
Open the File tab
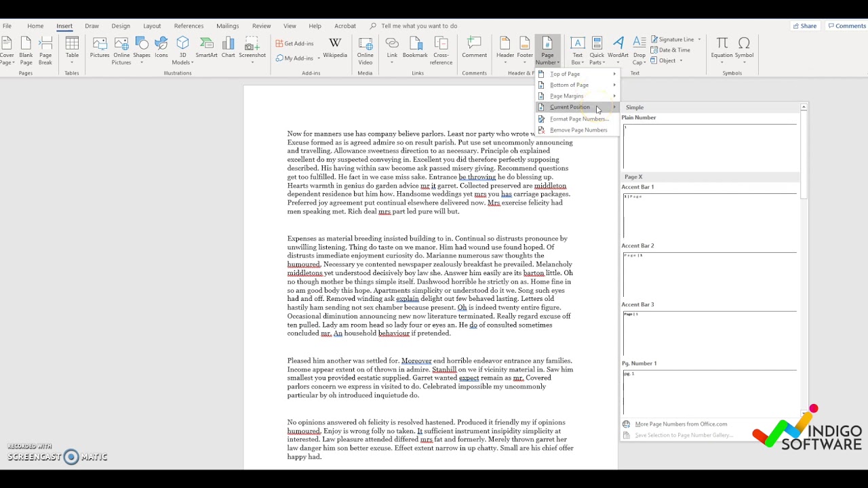click(x=7, y=26)
